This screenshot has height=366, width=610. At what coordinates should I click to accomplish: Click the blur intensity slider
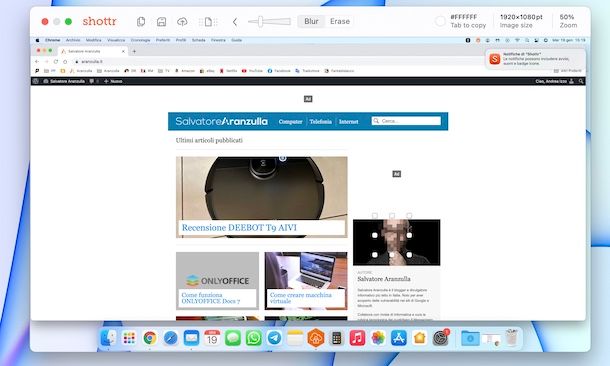tap(269, 21)
